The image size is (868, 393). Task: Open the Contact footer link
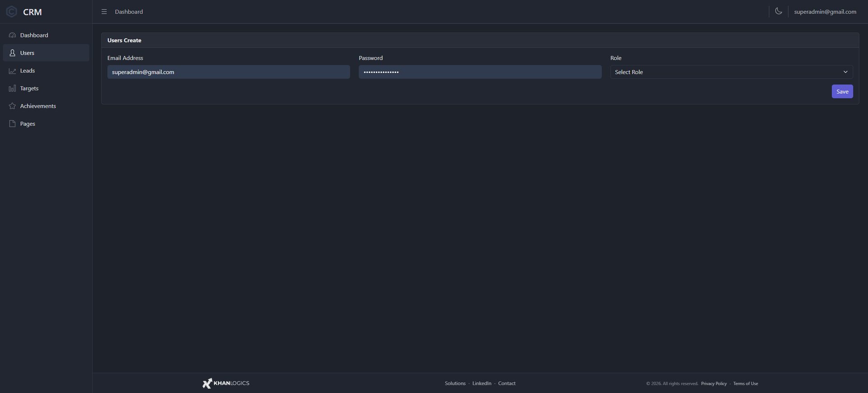point(507,384)
